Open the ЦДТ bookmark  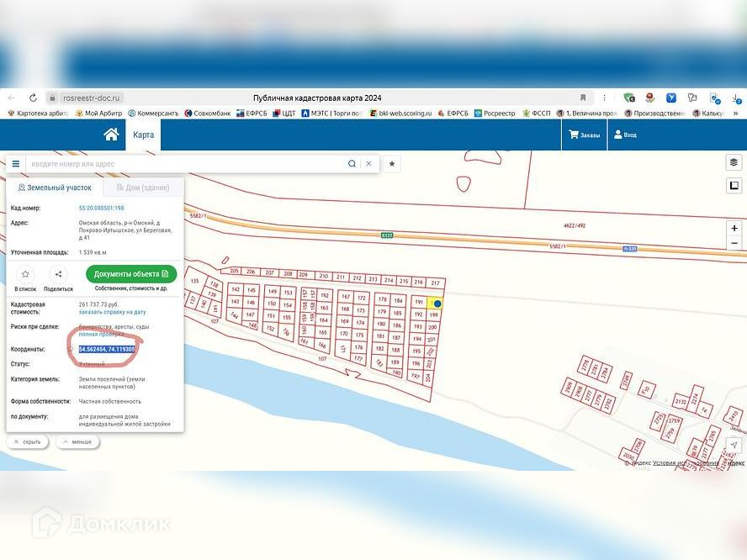[x=284, y=114]
